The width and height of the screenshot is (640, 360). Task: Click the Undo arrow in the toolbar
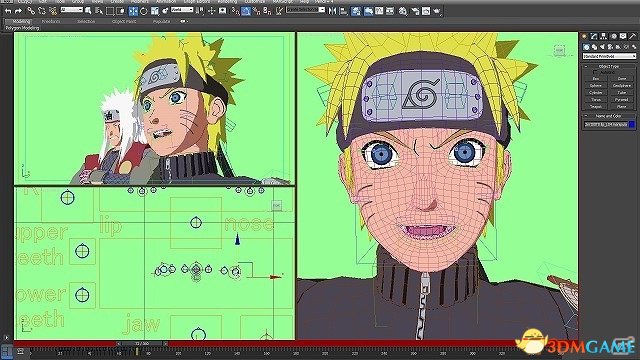8,11
